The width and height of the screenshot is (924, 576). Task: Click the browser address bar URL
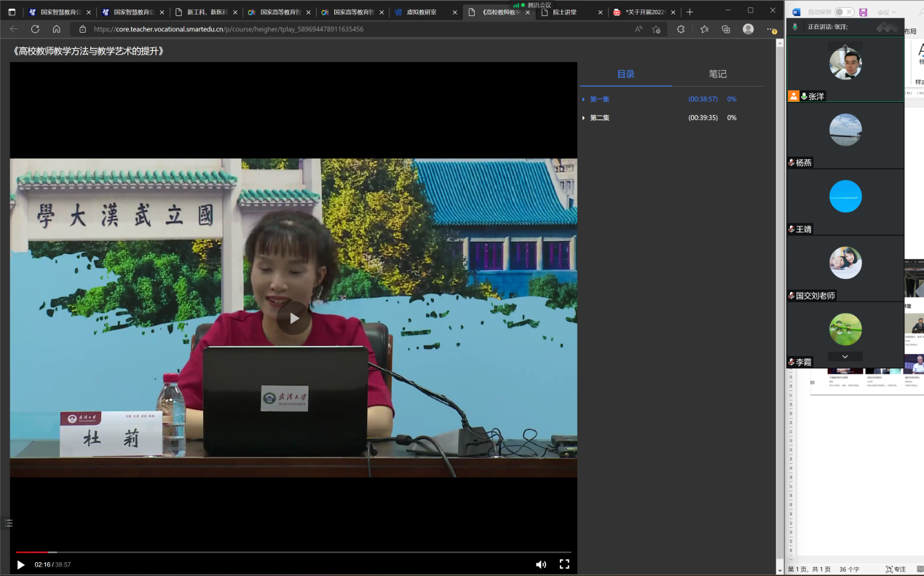coord(229,29)
